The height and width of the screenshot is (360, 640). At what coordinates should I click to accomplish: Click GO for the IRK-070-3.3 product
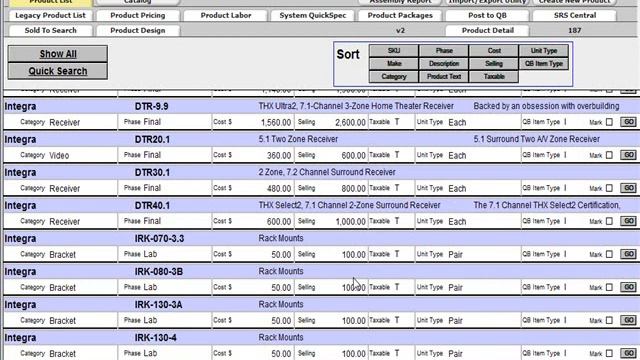click(629, 254)
